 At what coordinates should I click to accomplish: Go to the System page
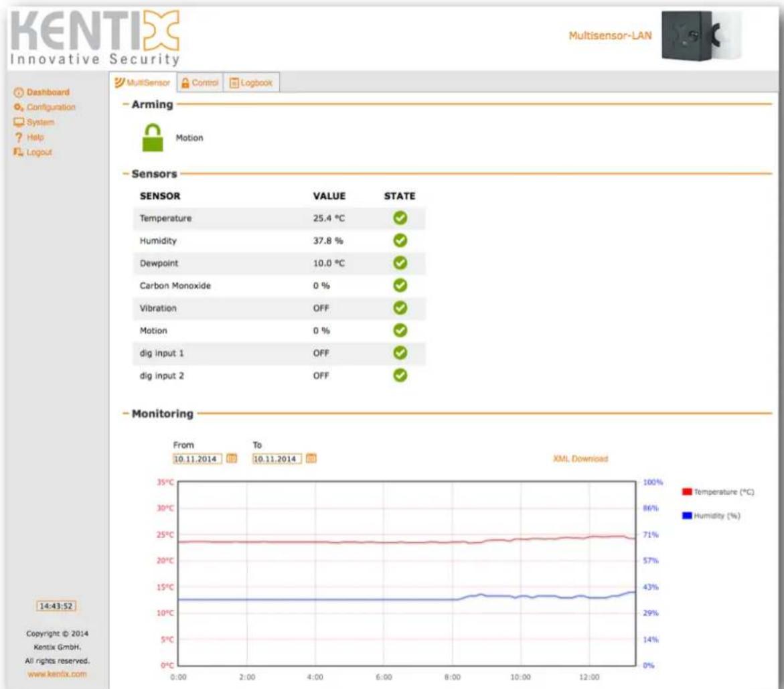40,122
